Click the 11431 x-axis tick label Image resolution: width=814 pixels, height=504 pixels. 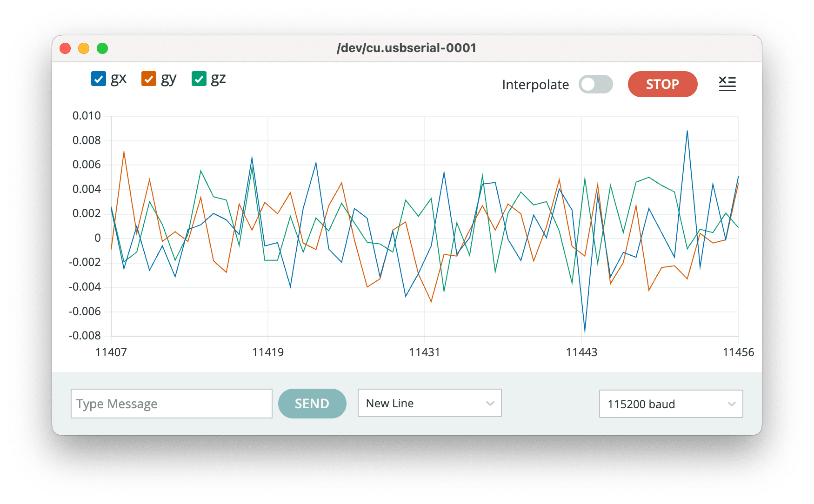pos(424,352)
